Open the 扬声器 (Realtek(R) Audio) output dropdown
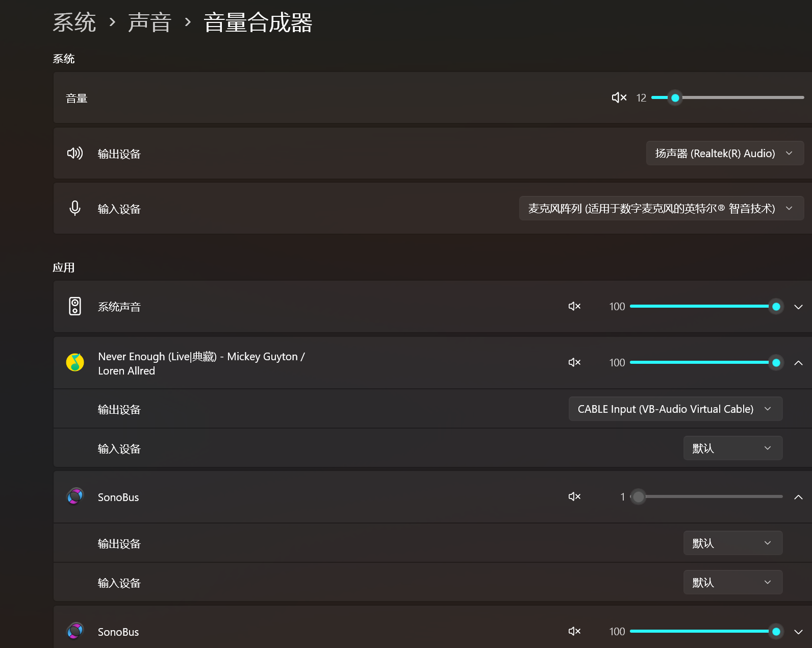This screenshot has width=812, height=648. coord(725,153)
